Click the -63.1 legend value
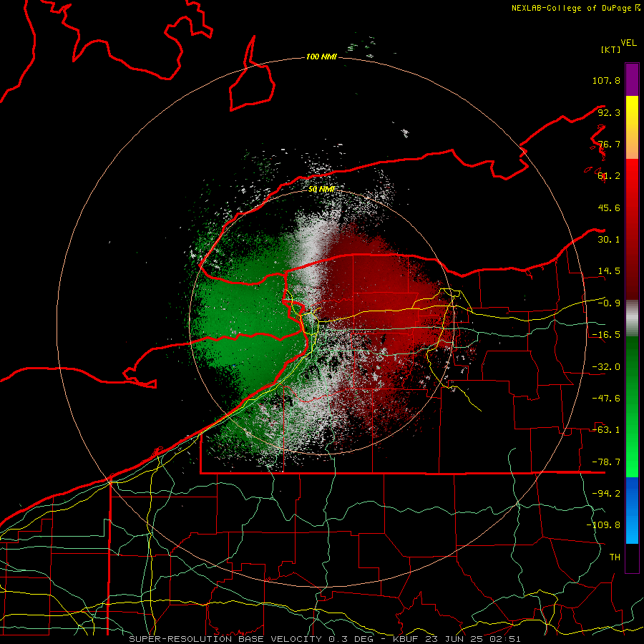The width and height of the screenshot is (644, 644). 606,430
